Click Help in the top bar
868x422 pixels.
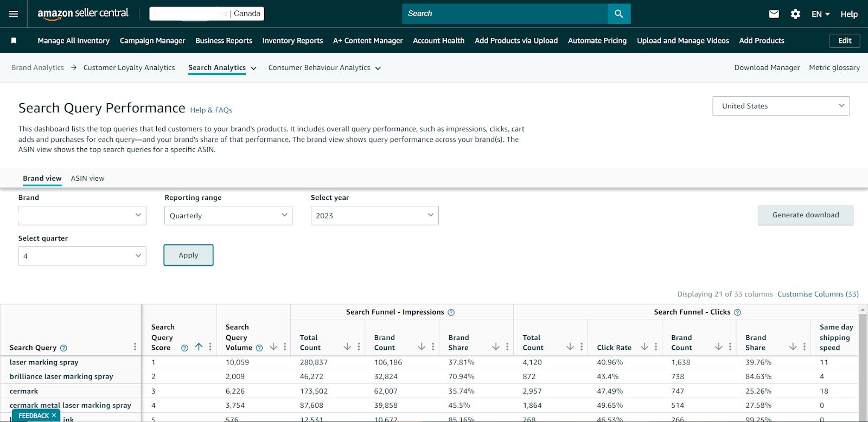pyautogui.click(x=849, y=14)
